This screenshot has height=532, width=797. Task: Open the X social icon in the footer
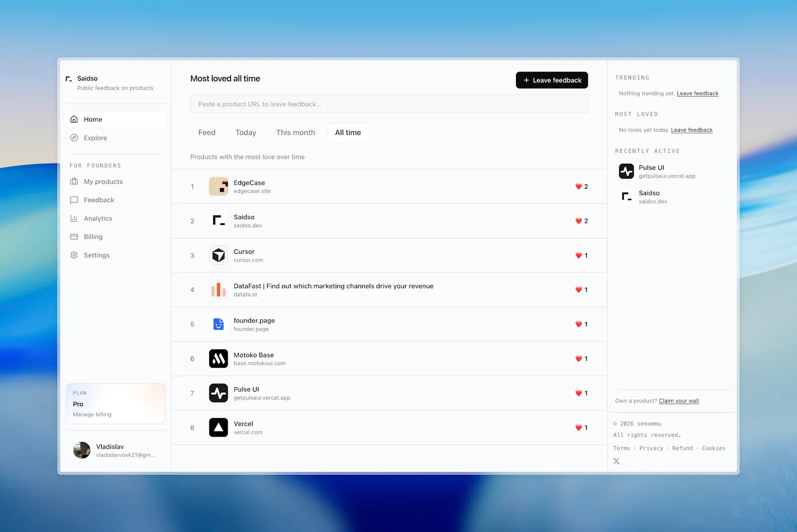click(617, 461)
